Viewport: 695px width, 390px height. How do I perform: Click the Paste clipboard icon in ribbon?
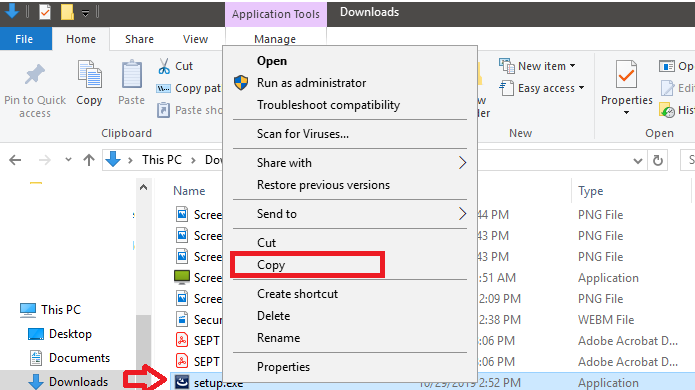(x=132, y=74)
